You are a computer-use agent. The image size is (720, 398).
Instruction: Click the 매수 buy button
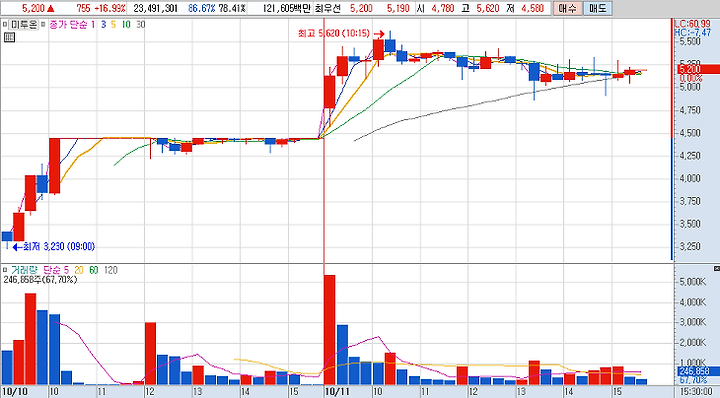[568, 8]
